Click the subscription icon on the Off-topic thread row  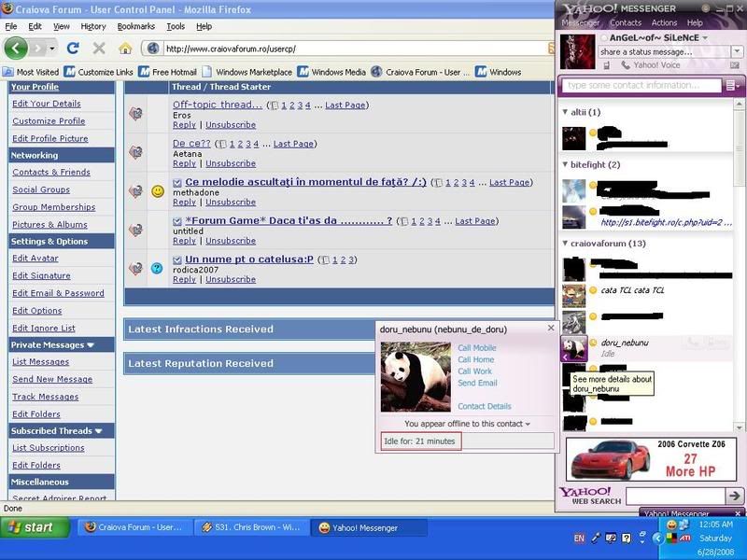click(x=135, y=113)
